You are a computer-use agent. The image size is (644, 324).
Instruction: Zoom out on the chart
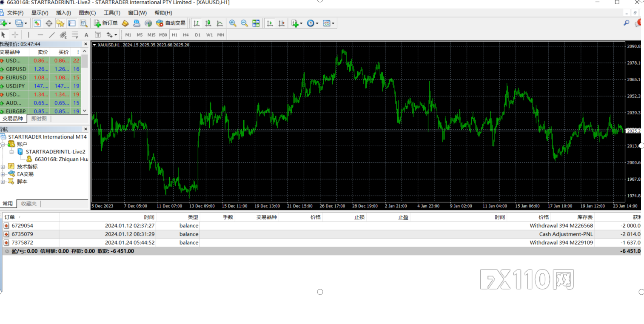pyautogui.click(x=244, y=23)
